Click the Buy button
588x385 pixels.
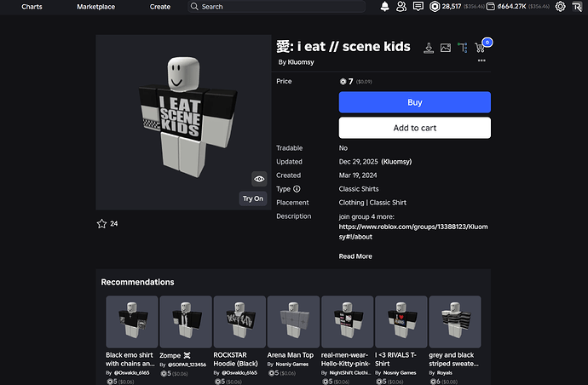coord(415,102)
